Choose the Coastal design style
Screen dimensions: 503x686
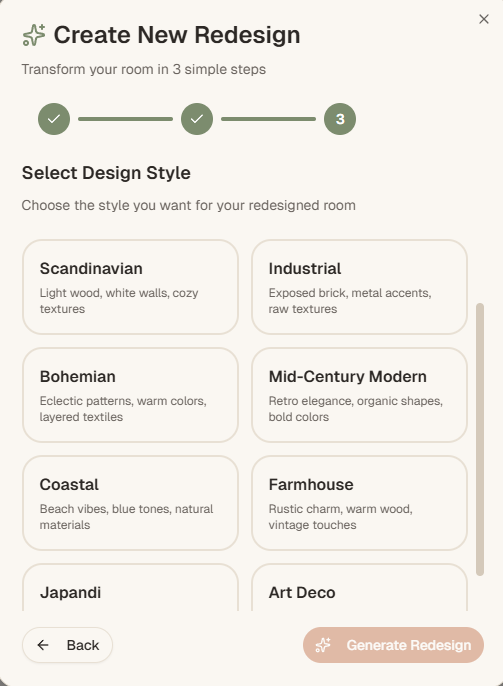click(x=130, y=503)
